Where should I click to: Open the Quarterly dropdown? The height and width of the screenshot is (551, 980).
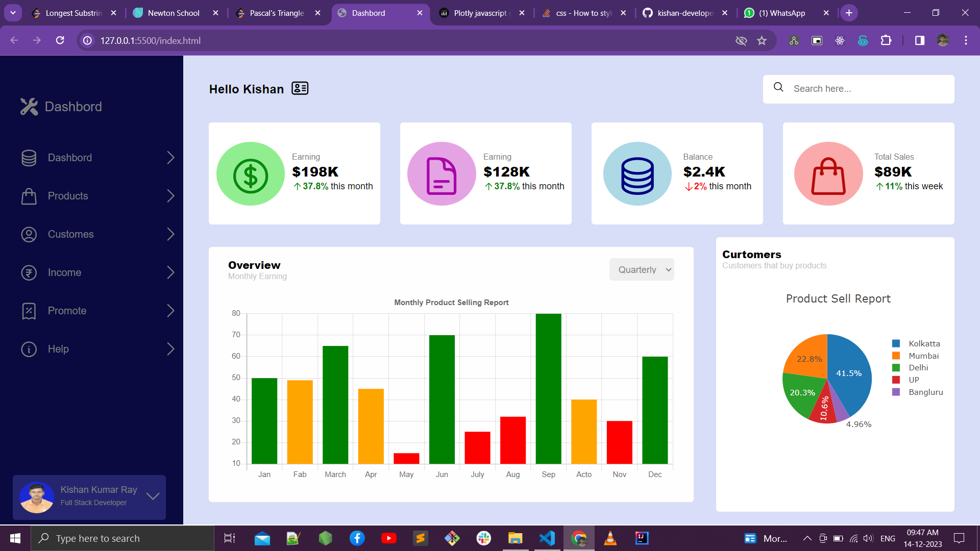click(642, 269)
